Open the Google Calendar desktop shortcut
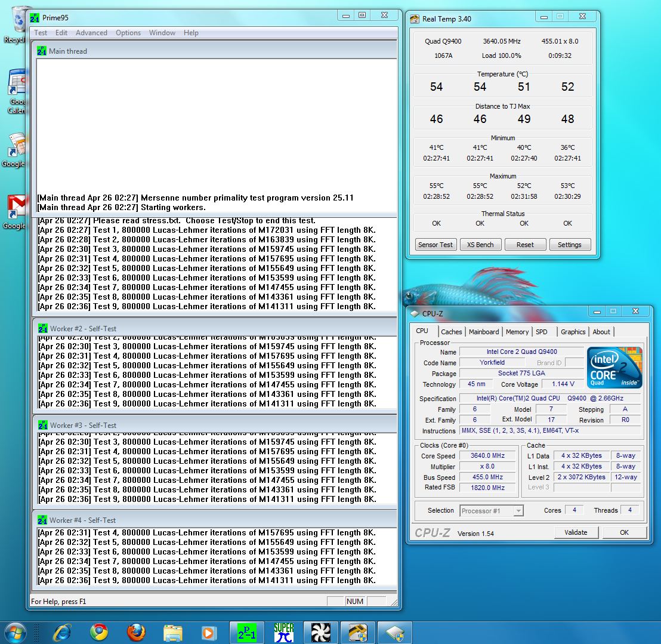The height and width of the screenshot is (644, 661). (x=17, y=91)
